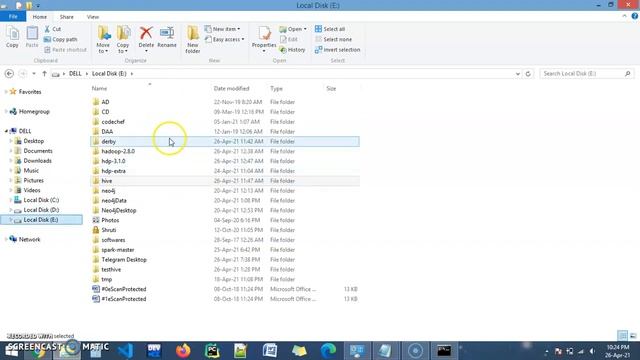Delete the selected folder

point(146,40)
